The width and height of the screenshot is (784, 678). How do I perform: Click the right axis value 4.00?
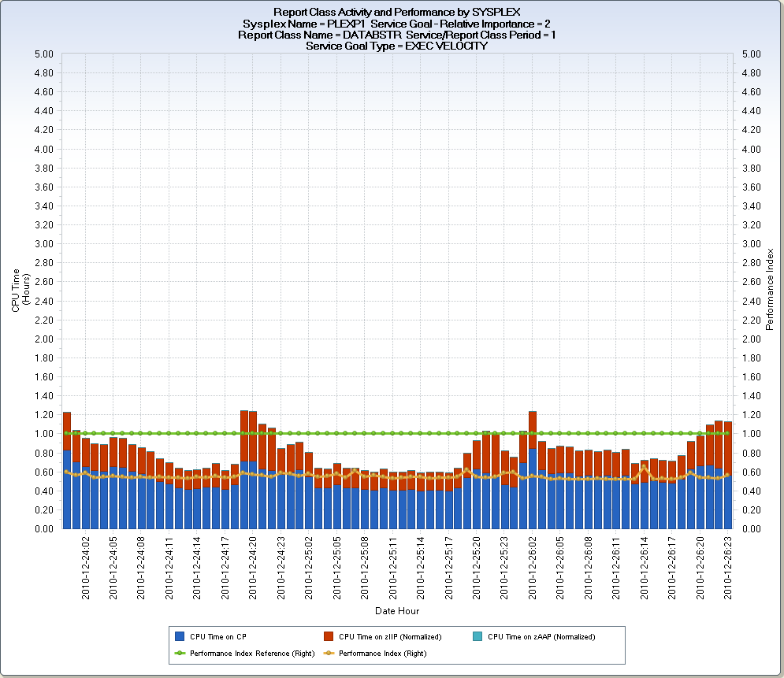coord(752,149)
